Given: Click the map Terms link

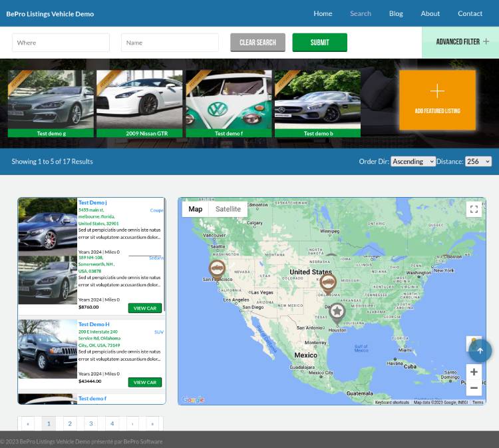Looking at the screenshot, I should (478, 403).
